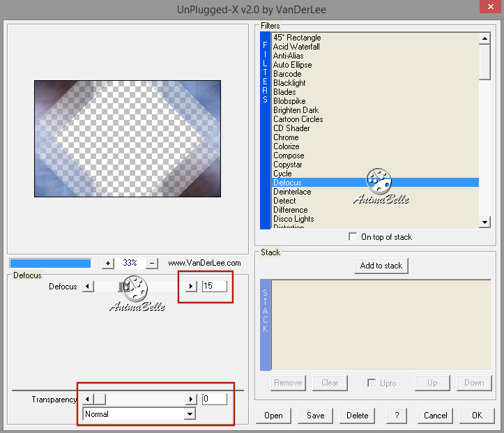Click the Add to stack button

pos(381,266)
